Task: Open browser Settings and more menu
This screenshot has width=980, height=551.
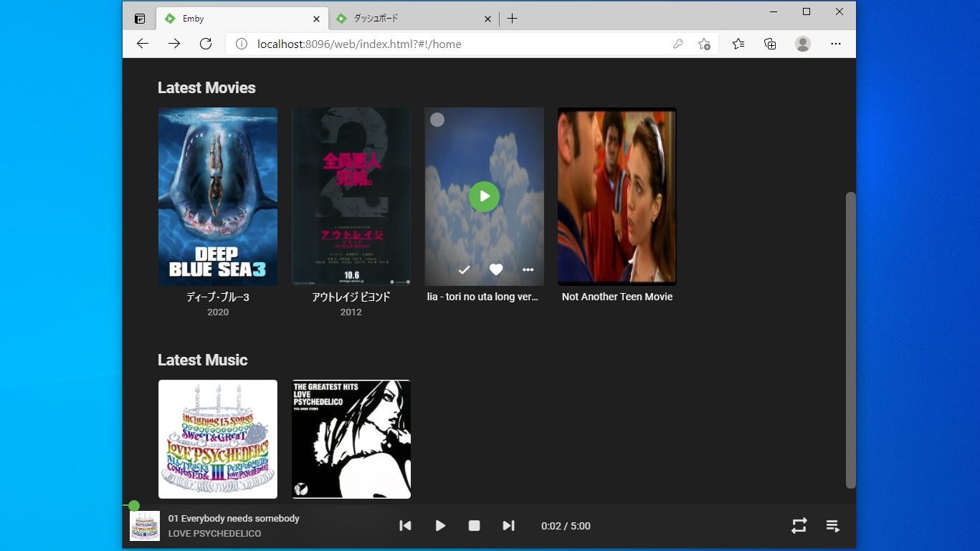Action: (836, 44)
